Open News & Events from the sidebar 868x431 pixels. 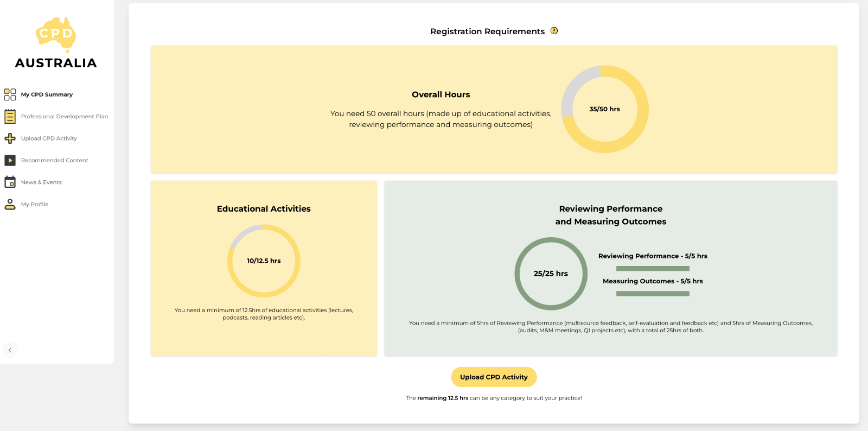[41, 182]
